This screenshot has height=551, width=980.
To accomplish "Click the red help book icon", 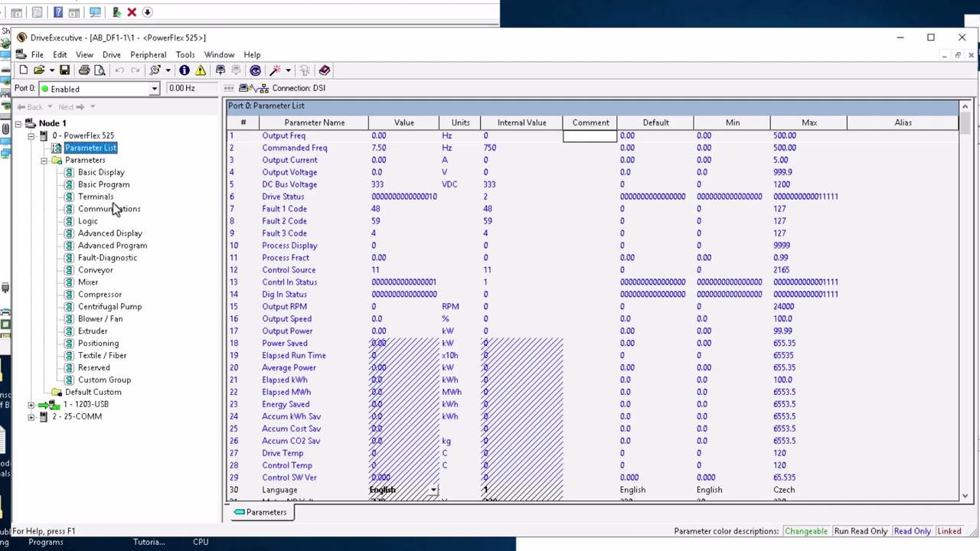I will [x=325, y=70].
